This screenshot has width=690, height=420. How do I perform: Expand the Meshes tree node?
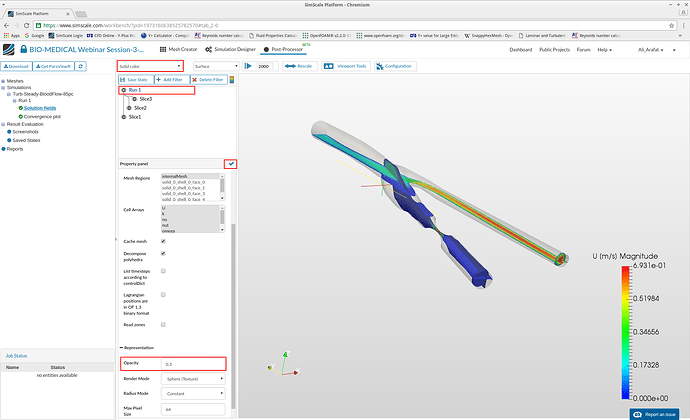coord(4,81)
